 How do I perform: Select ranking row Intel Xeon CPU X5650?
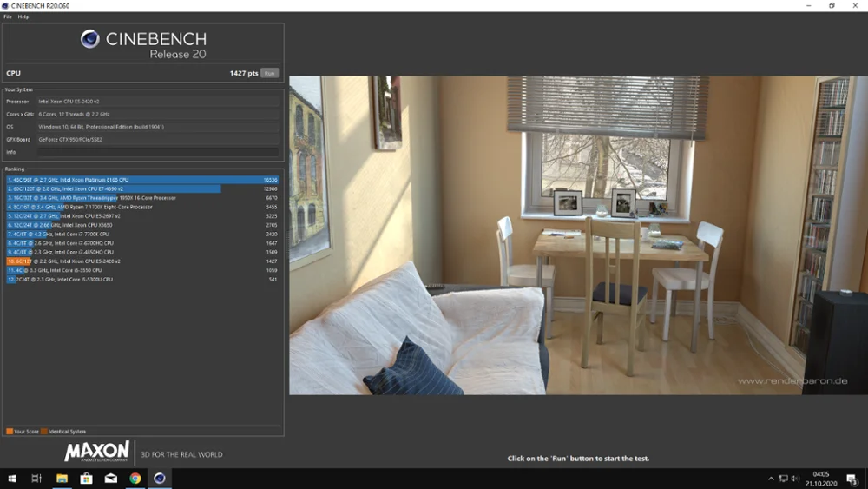pyautogui.click(x=142, y=225)
